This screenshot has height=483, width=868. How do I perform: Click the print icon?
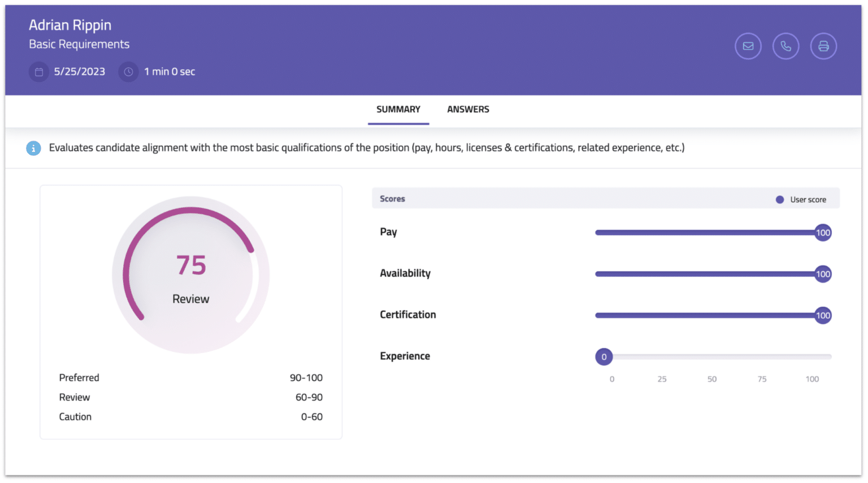(x=823, y=46)
